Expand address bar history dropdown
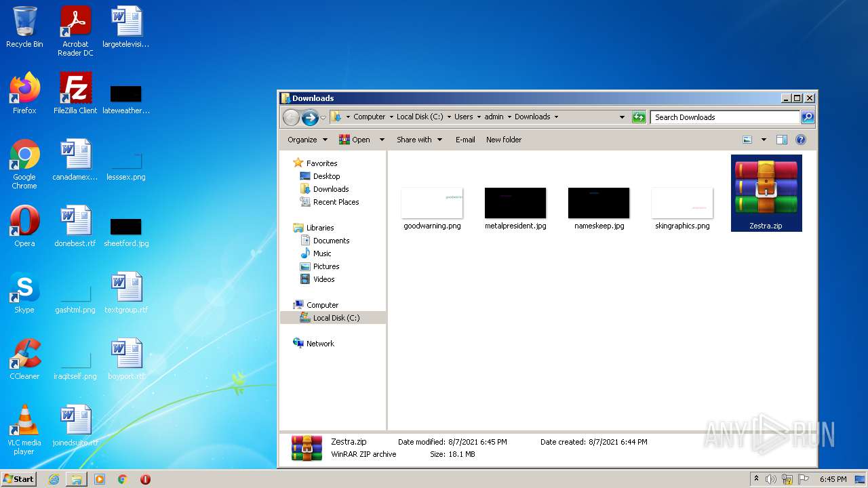Image resolution: width=868 pixels, height=488 pixels. coord(622,117)
